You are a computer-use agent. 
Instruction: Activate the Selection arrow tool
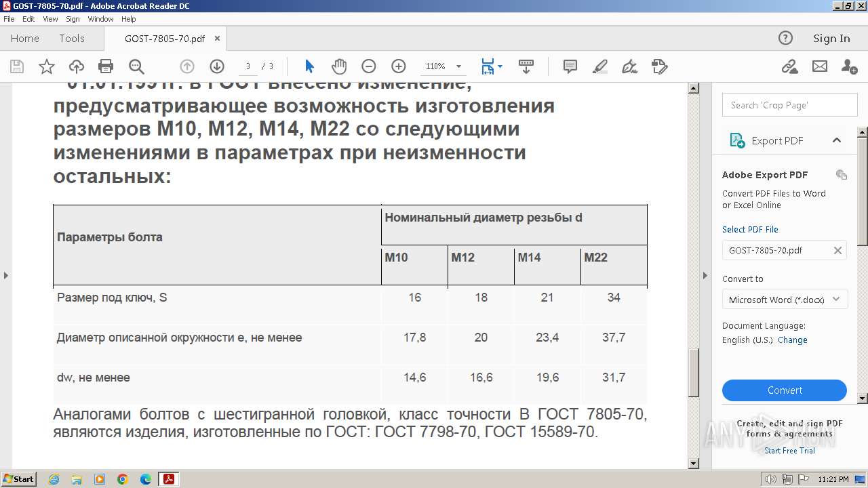(x=309, y=66)
